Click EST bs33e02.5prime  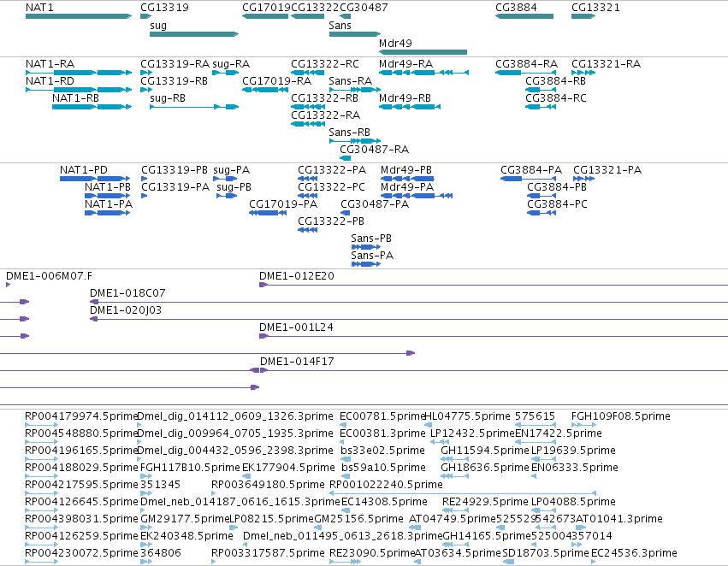pyautogui.click(x=382, y=451)
